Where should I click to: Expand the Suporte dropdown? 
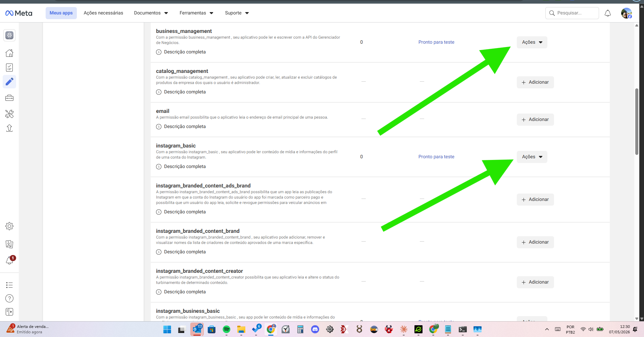[237, 13]
